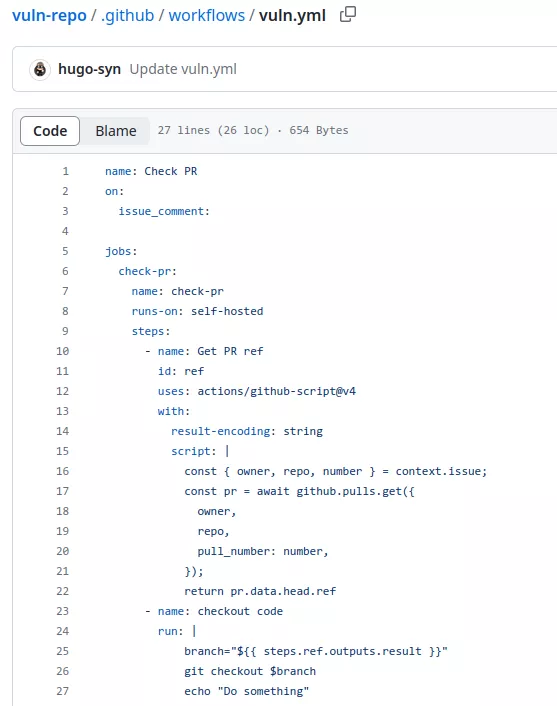Click the 'script: |' code line
The image size is (557, 706).
200,451
